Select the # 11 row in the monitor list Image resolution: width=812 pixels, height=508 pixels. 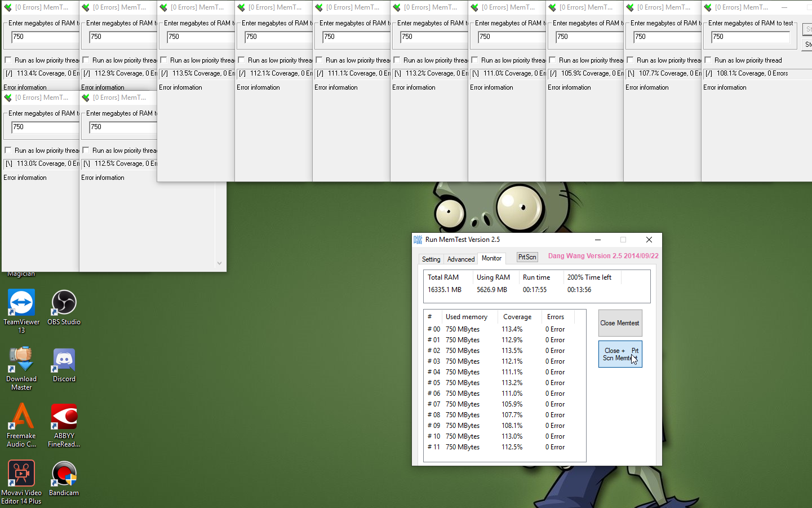tap(504, 447)
